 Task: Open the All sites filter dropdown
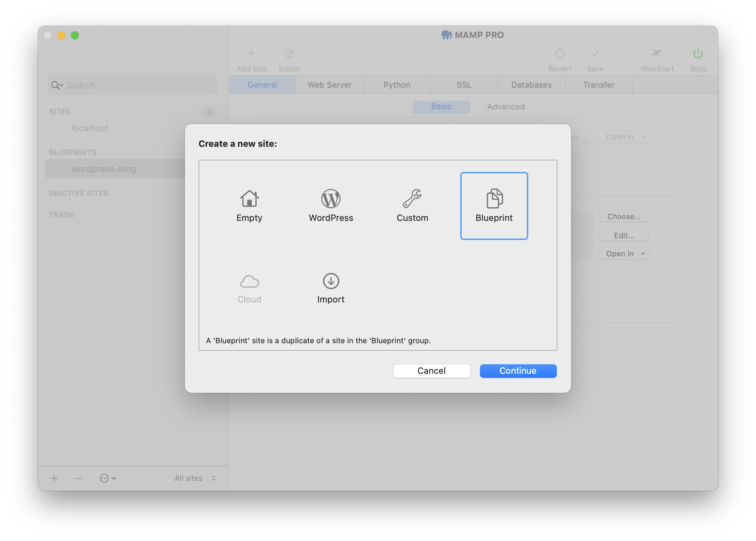click(x=195, y=478)
